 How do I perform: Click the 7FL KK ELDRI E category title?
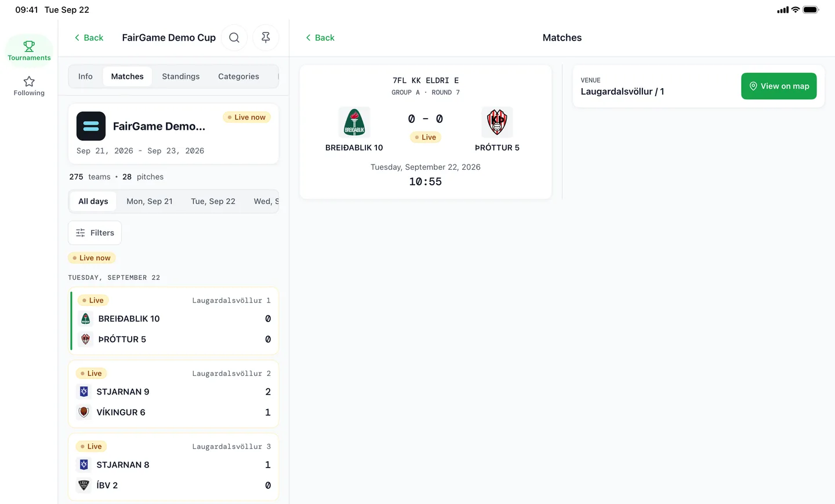pyautogui.click(x=426, y=81)
